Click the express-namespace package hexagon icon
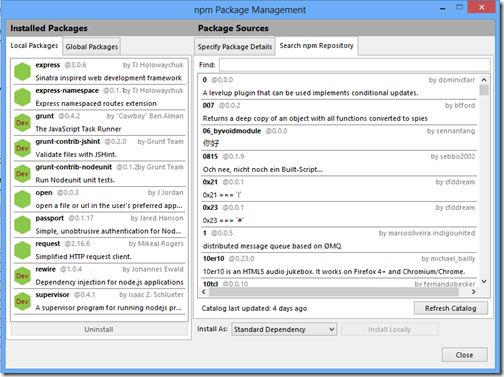This screenshot has height=377, width=504. [22, 97]
